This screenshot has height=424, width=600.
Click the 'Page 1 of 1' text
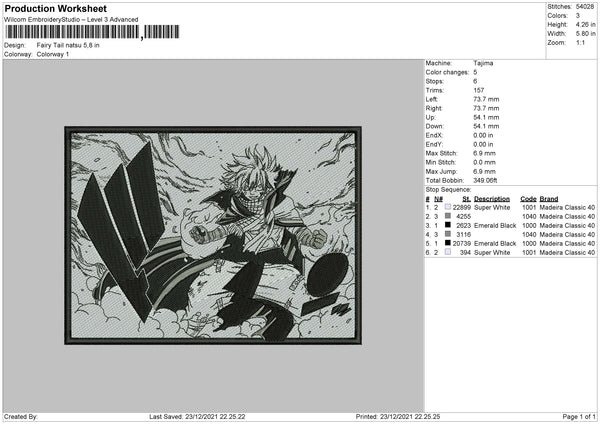pyautogui.click(x=579, y=417)
